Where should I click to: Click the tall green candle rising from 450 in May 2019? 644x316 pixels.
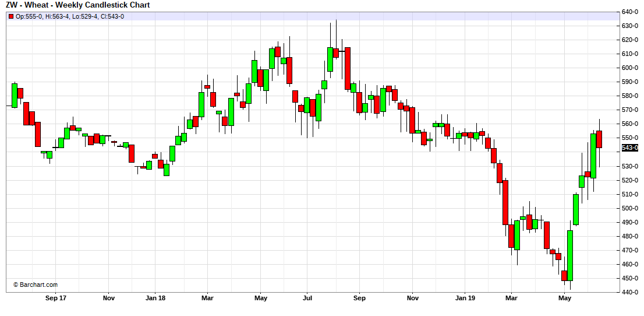570,255
